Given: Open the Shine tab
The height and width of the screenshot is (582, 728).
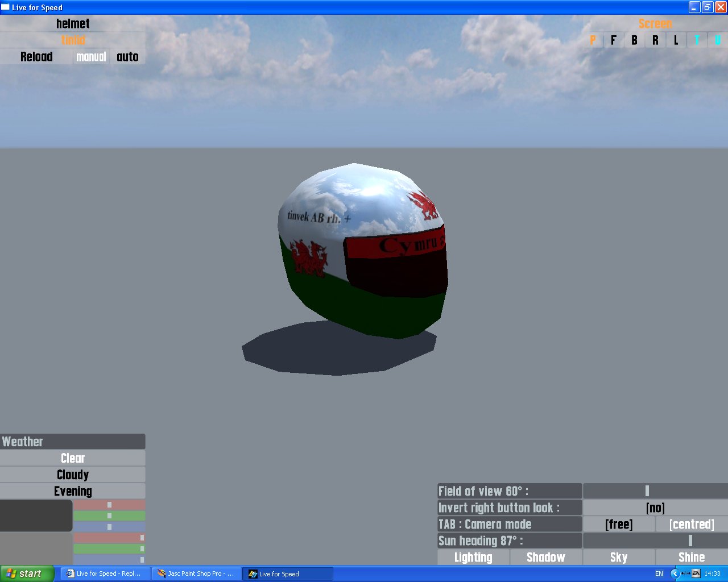Looking at the screenshot, I should coord(692,557).
